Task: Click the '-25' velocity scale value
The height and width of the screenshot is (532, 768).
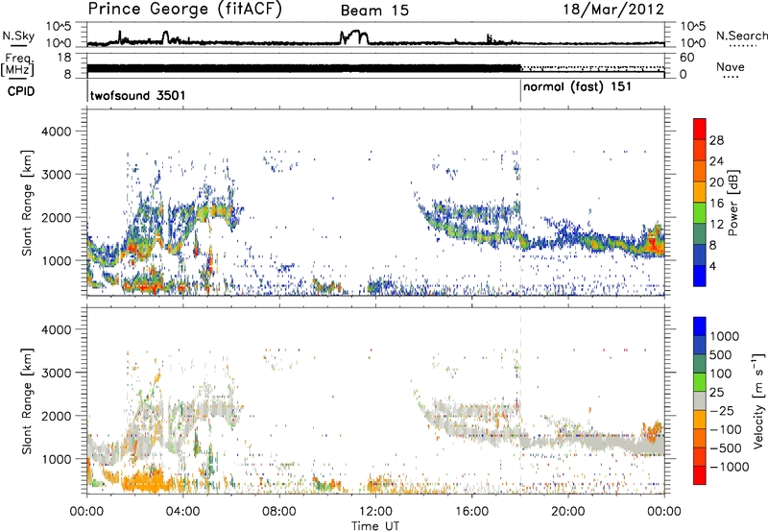Action: point(722,411)
